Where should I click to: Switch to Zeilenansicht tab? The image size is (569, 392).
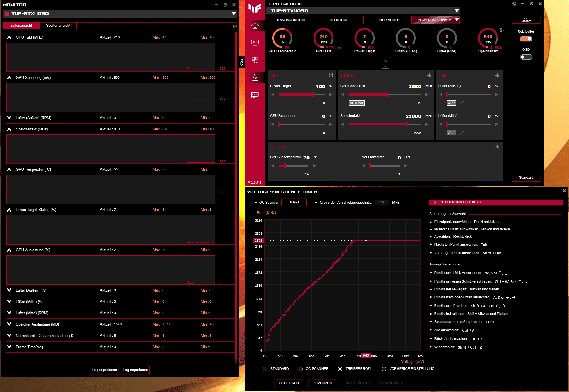tap(21, 26)
